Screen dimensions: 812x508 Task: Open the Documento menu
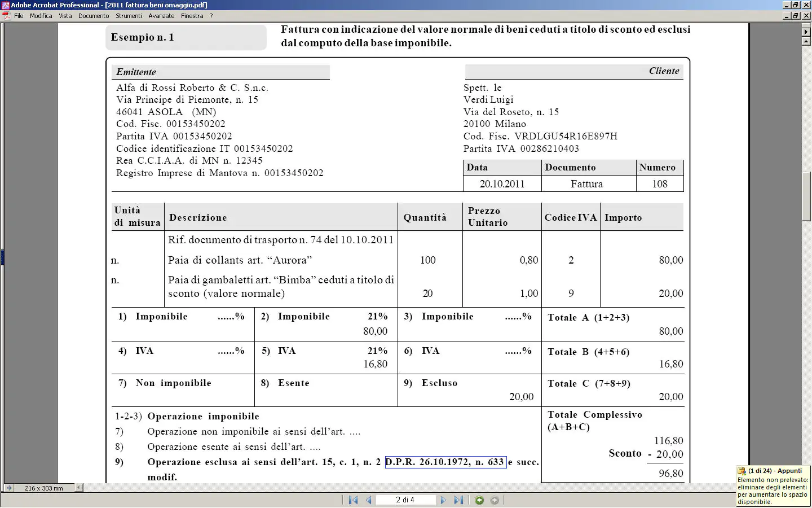tap(94, 16)
